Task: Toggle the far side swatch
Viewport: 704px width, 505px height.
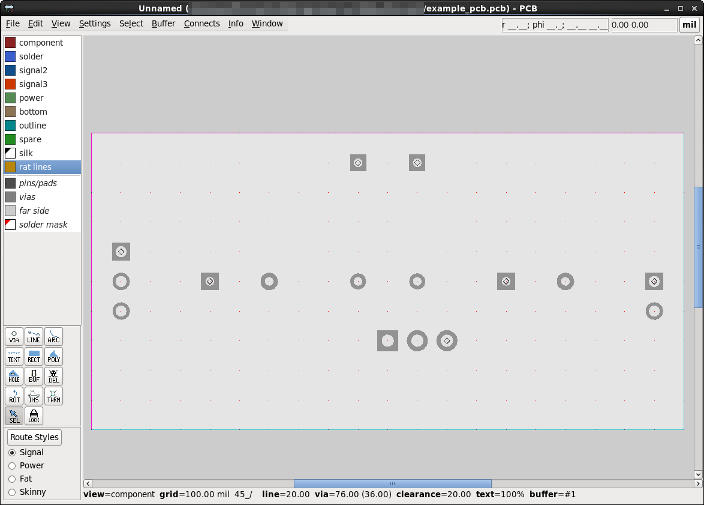Action: (x=10, y=211)
